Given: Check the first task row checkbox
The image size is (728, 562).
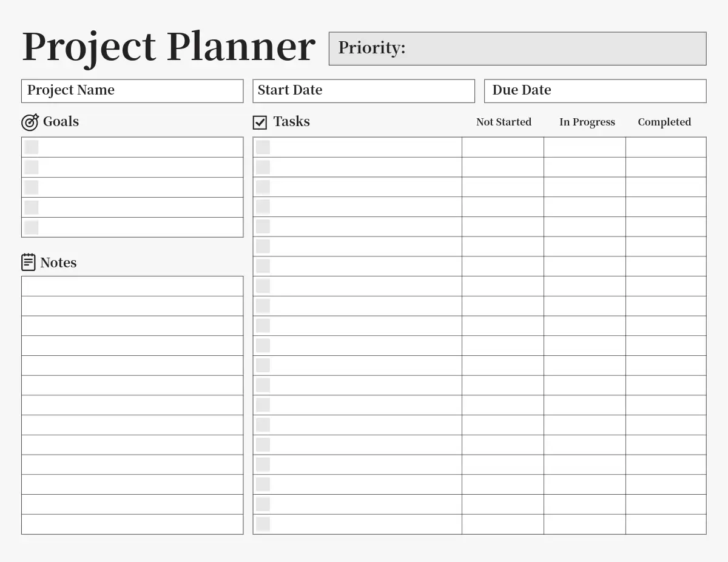Looking at the screenshot, I should (x=263, y=147).
